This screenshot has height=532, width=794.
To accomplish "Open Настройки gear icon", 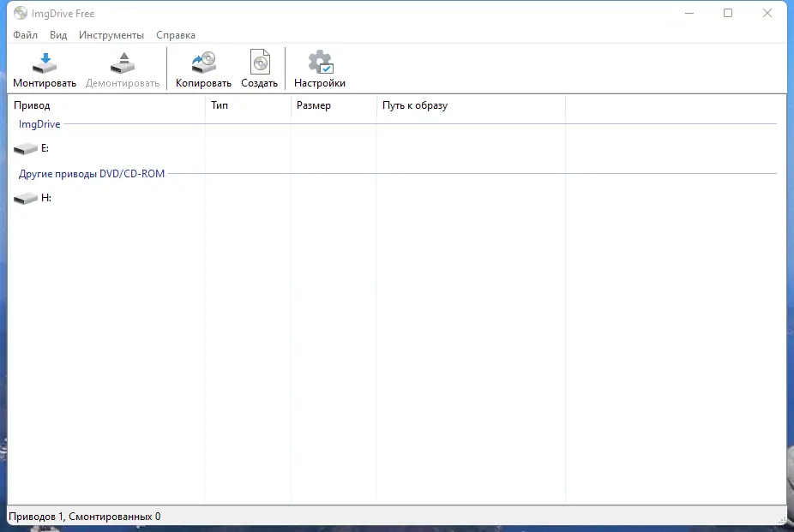I will tap(321, 62).
